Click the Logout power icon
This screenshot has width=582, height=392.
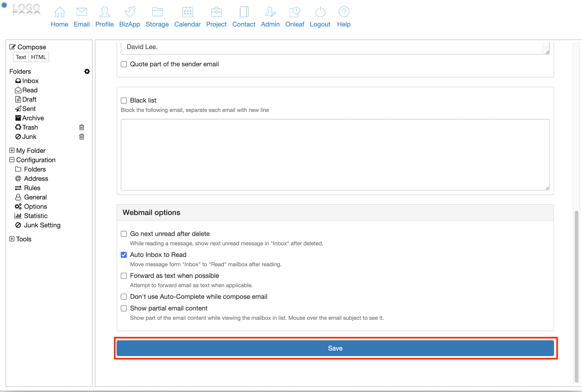(x=320, y=12)
